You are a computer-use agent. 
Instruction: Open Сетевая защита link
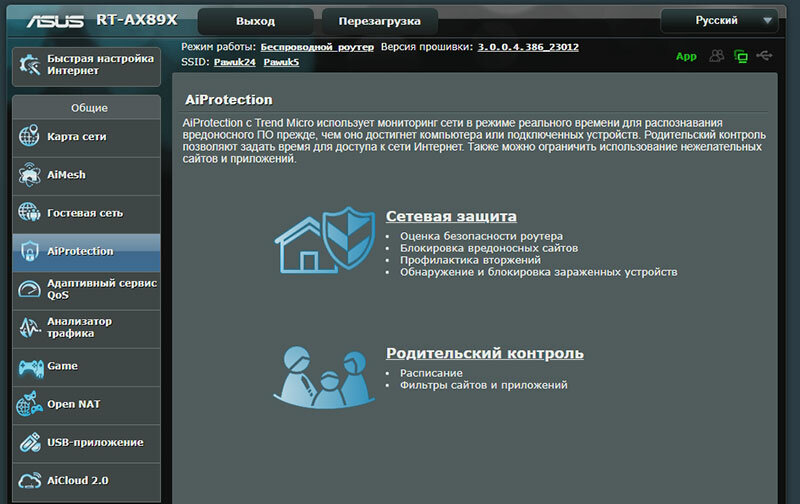451,216
